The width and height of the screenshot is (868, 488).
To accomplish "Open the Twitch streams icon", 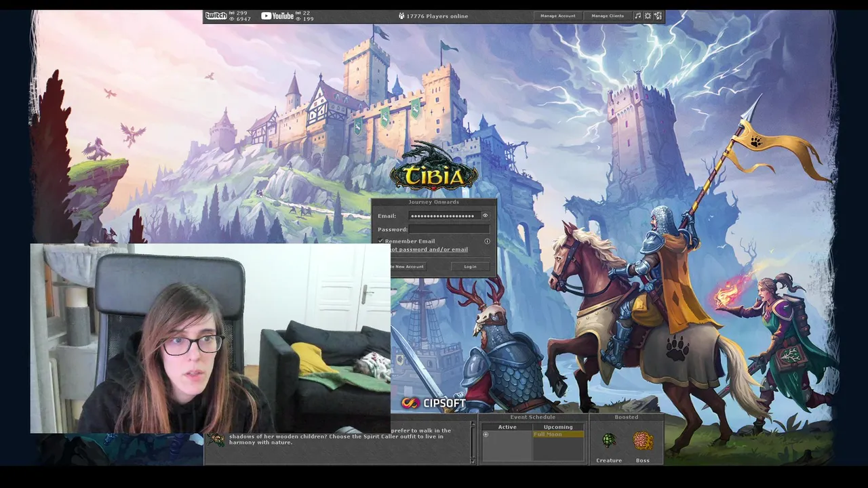I will click(216, 16).
